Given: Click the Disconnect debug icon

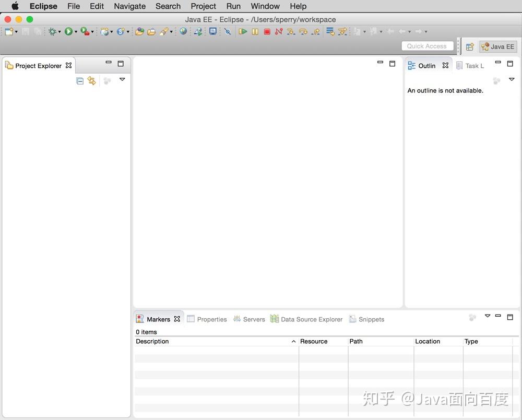Looking at the screenshot, I should (279, 32).
